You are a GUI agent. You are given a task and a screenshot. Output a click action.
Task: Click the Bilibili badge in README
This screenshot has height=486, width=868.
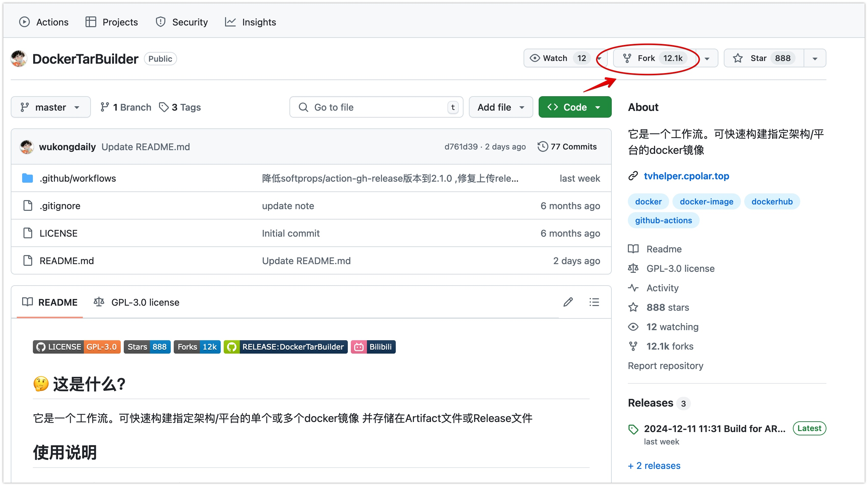pos(373,347)
